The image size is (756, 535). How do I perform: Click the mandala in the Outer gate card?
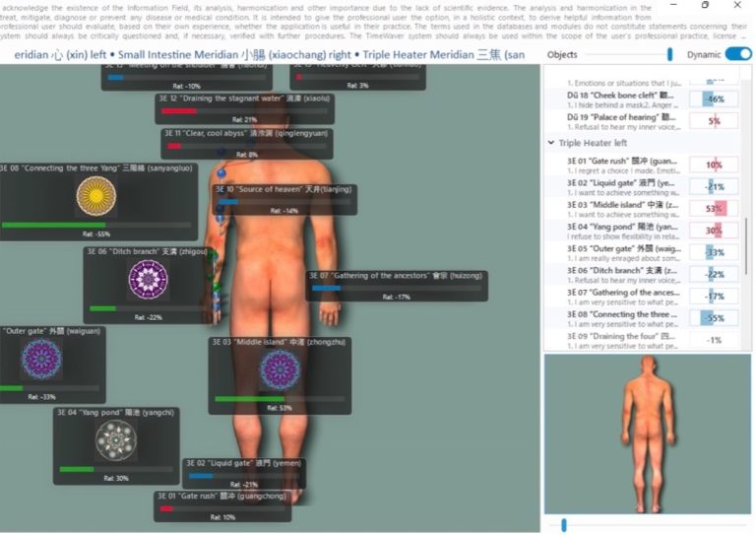[x=41, y=359]
